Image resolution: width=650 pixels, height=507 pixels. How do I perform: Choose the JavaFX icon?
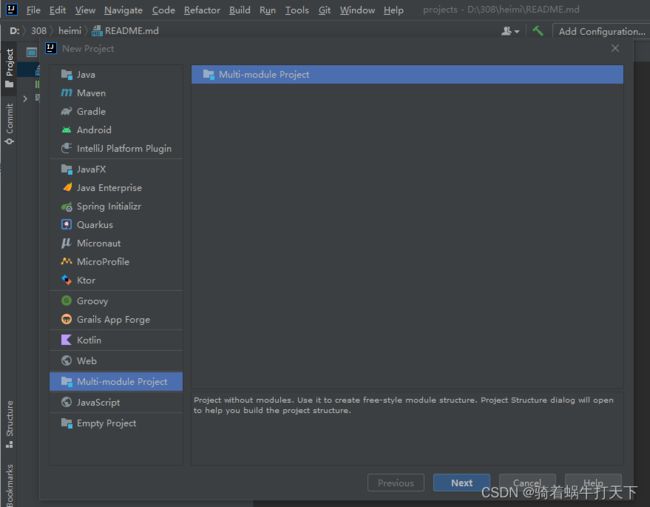[66, 169]
